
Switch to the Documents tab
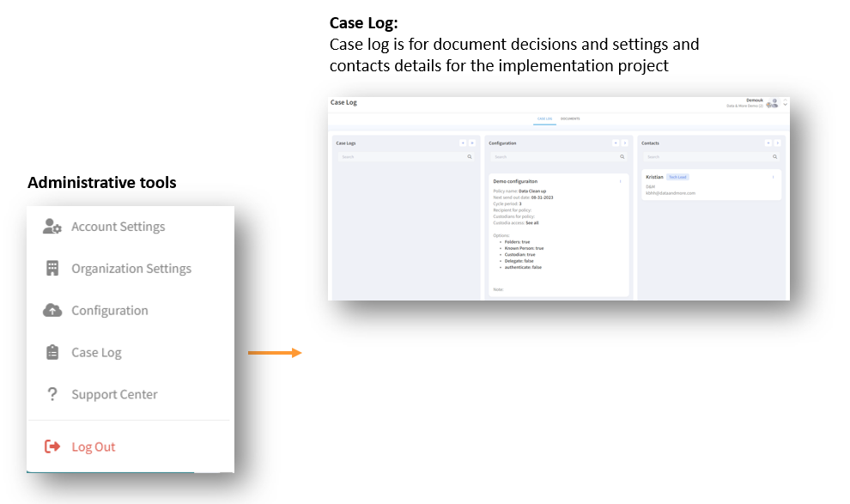(570, 118)
